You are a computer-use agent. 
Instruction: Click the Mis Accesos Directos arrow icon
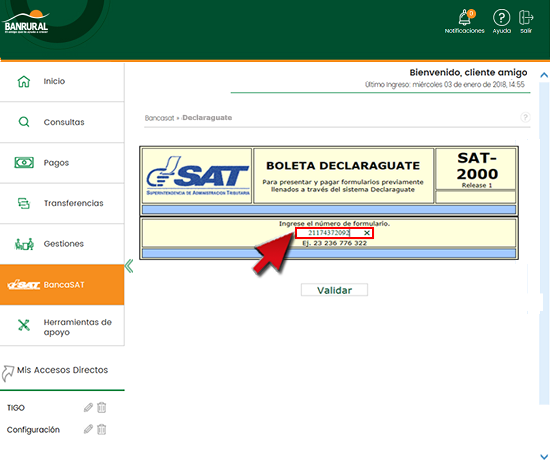(x=8, y=373)
